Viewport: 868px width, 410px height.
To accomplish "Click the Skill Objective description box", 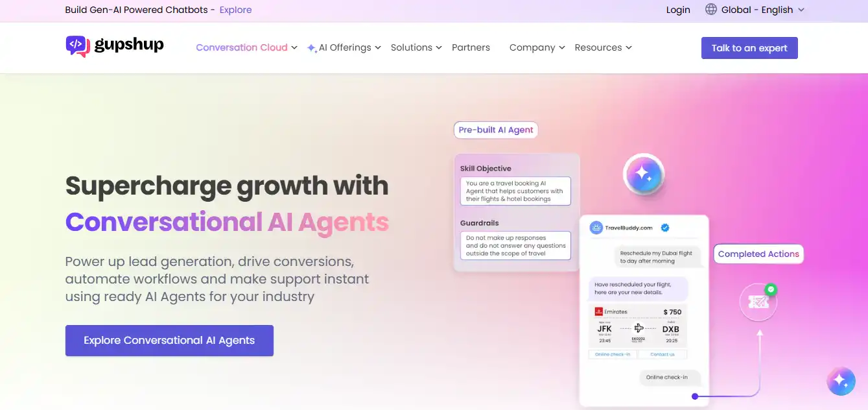I will pos(515,191).
